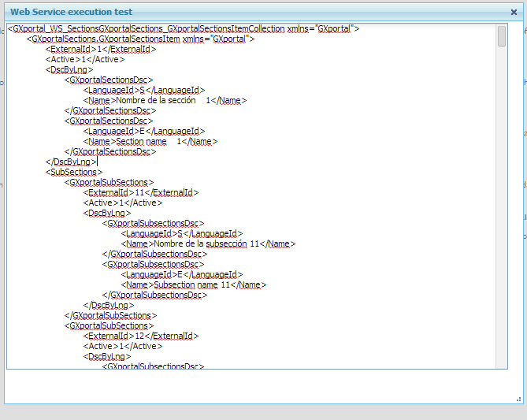Click the first closing GXportalSubSections tag
The image size is (527, 420).
tap(110, 315)
